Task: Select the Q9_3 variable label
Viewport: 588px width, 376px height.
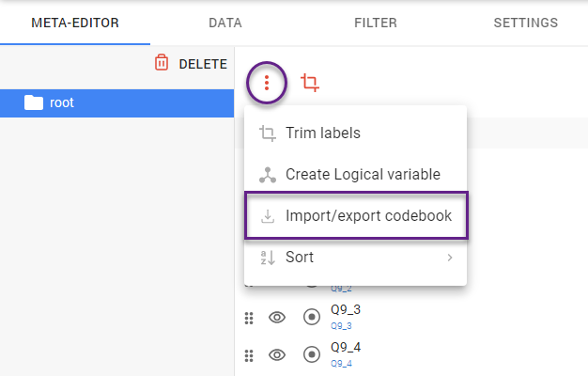Action: click(346, 309)
